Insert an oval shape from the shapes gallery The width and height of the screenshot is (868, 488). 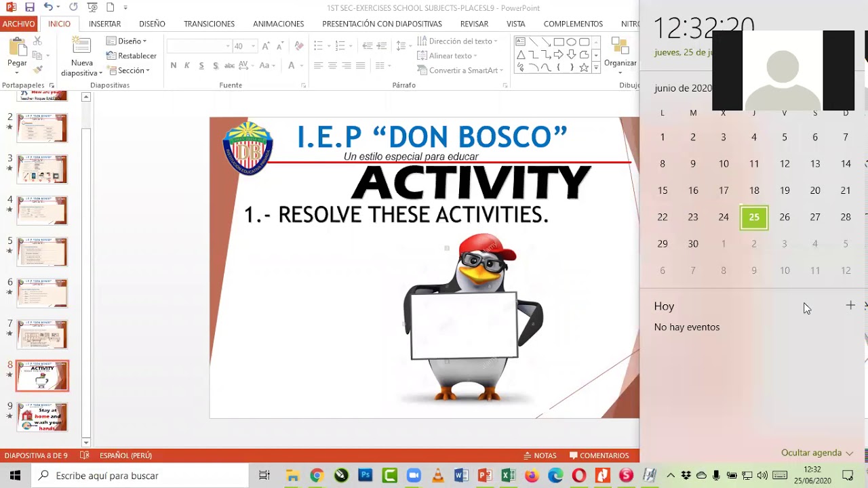pyautogui.click(x=572, y=42)
